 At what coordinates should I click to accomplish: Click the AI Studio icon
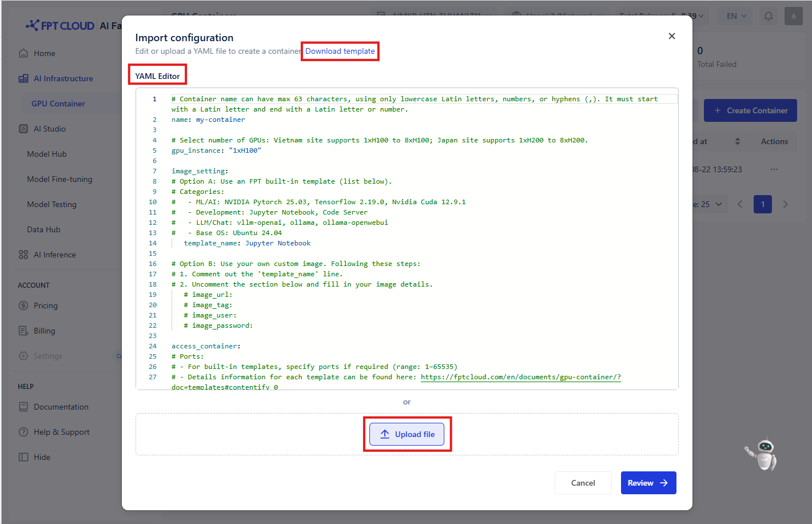coord(23,129)
